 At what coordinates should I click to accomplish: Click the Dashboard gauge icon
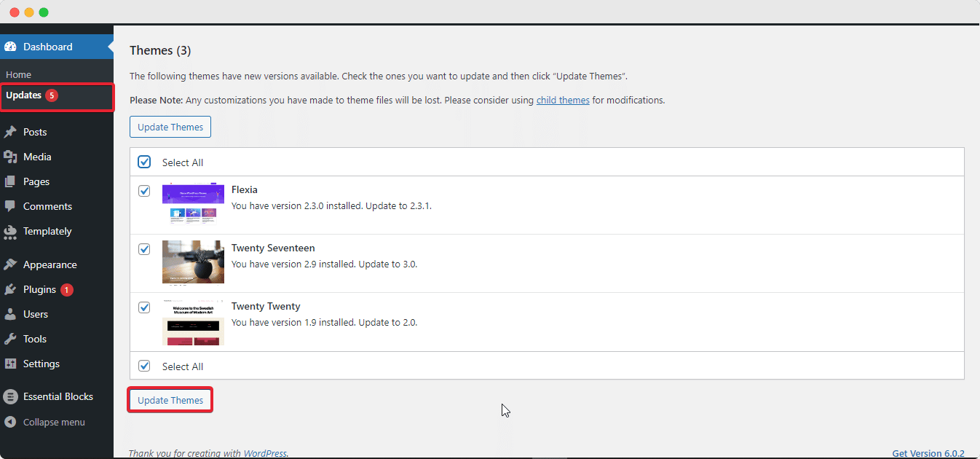click(10, 47)
